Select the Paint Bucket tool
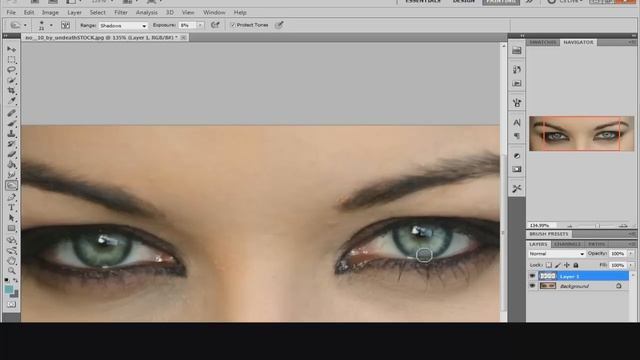The height and width of the screenshot is (360, 640). [x=11, y=164]
